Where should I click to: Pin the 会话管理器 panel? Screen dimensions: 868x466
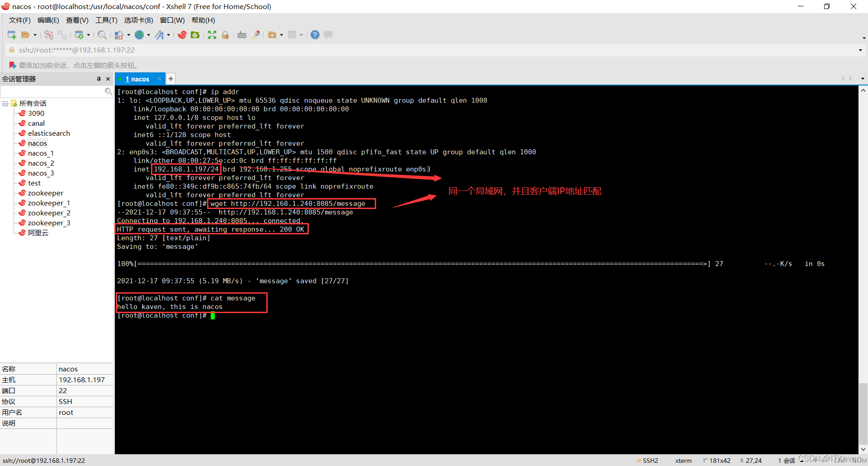tap(99, 79)
